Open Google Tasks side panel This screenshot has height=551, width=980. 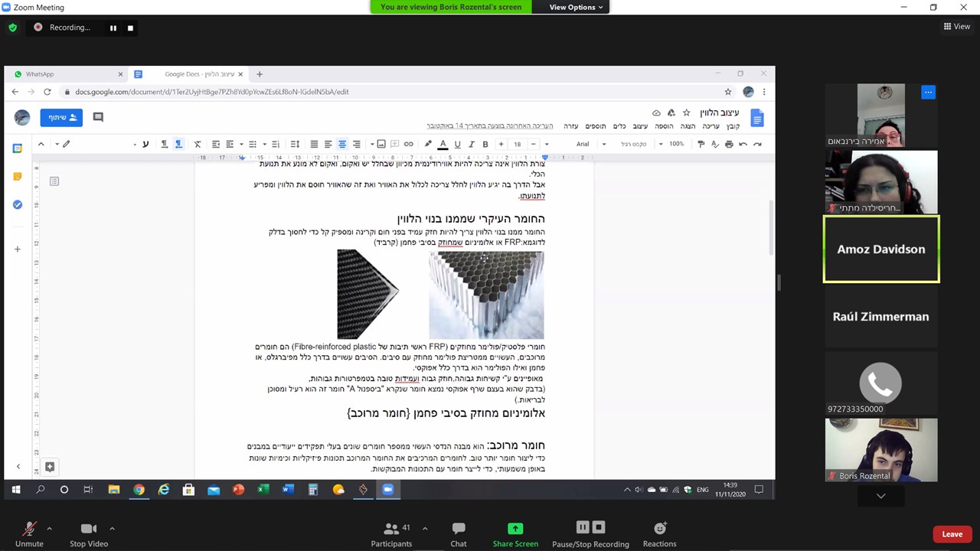(x=18, y=204)
